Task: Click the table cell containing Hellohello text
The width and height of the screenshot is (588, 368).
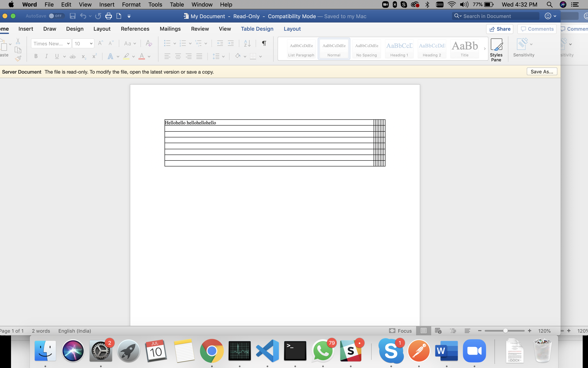Action: point(269,123)
